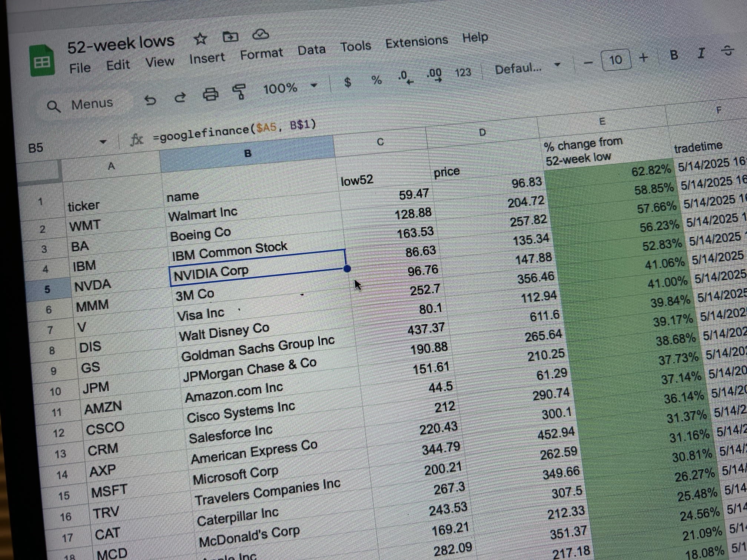Select the Paint format tool
747x560 pixels.
pos(239,91)
